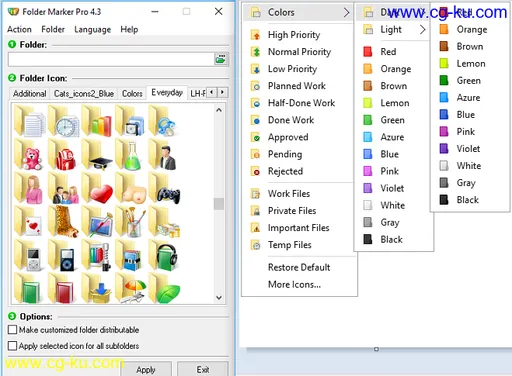Select the folder icon with green leaf
Screen dimensions: 512x376
(164, 288)
